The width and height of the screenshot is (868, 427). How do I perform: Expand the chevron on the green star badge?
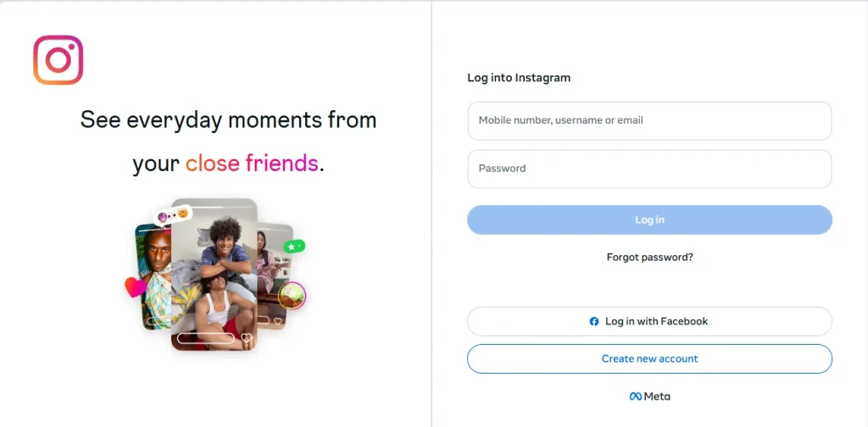[x=299, y=246]
